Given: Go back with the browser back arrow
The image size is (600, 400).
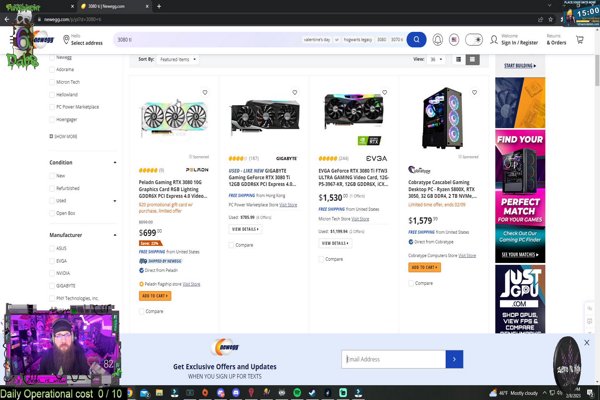Looking at the screenshot, I should click(x=7, y=19).
